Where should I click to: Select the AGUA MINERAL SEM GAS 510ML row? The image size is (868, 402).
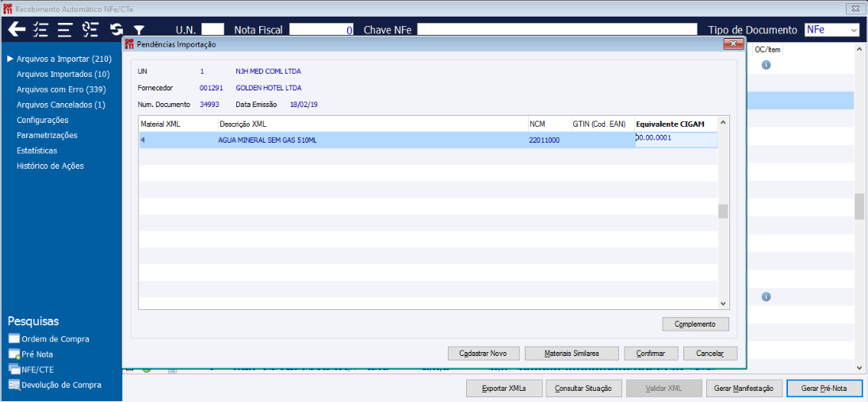click(428, 140)
